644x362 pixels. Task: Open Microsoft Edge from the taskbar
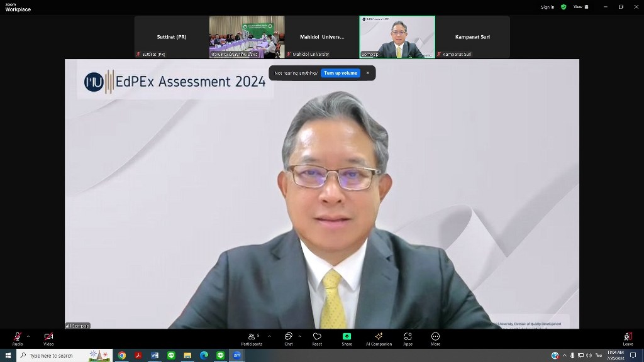point(204,356)
